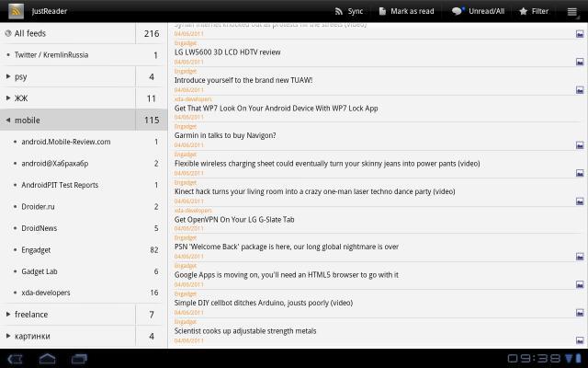Screen dimensions: 588x368
Task: Mark all items as read
Action: [x=406, y=11]
